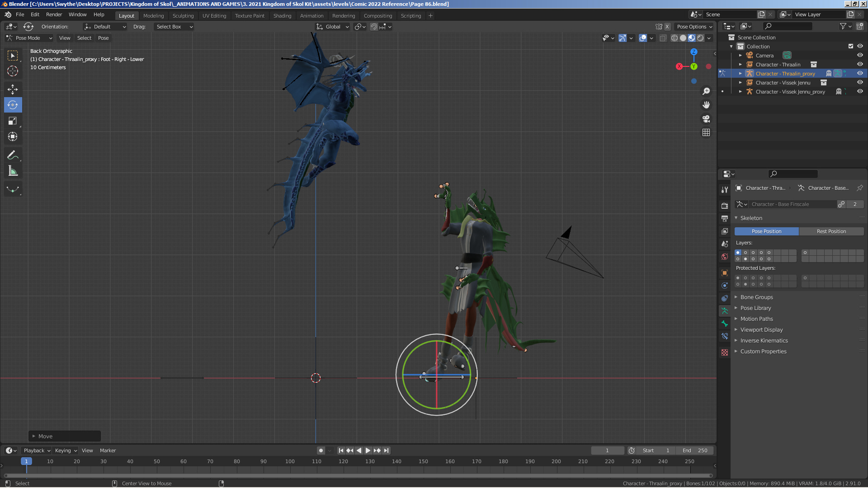This screenshot has width=868, height=488.
Task: Expand the Inverse Kinematics panel
Action: 764,341
